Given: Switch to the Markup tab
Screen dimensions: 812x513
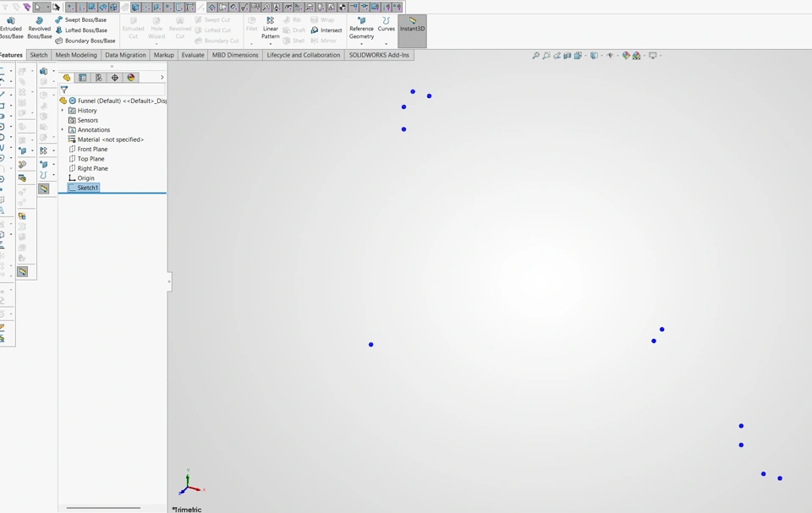Looking at the screenshot, I should click(x=163, y=55).
